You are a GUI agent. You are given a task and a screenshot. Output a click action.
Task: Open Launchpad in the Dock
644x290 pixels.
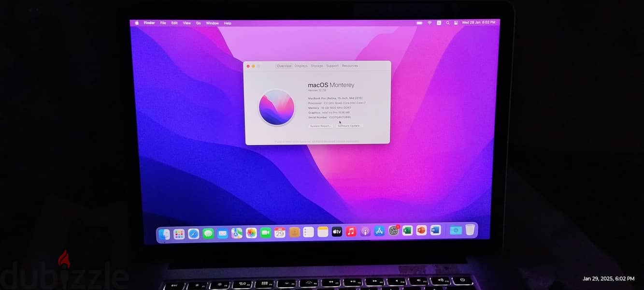179,234
